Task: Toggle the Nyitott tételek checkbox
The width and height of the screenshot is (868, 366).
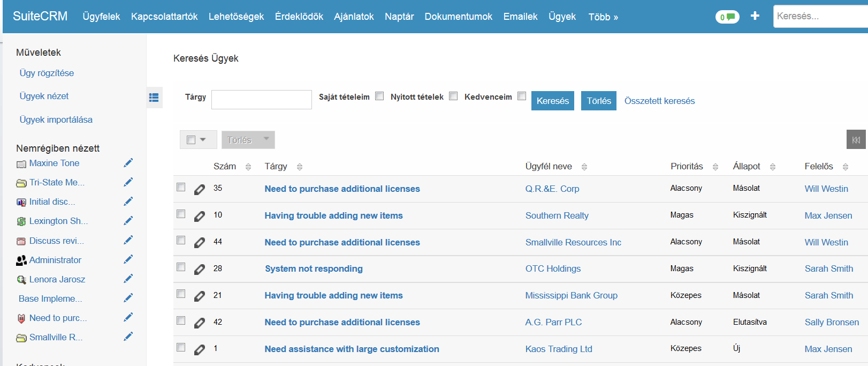Action: pyautogui.click(x=453, y=96)
